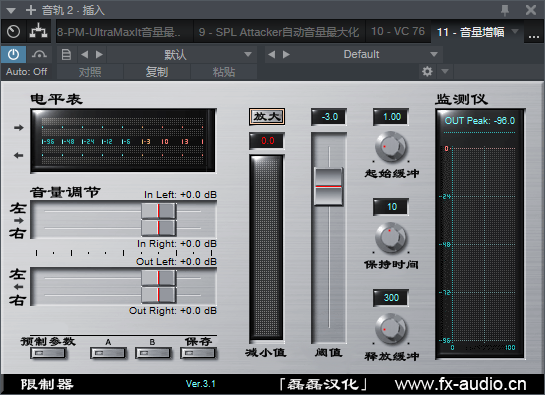
Task: Click the In Right gain slider handle
Action: [159, 228]
